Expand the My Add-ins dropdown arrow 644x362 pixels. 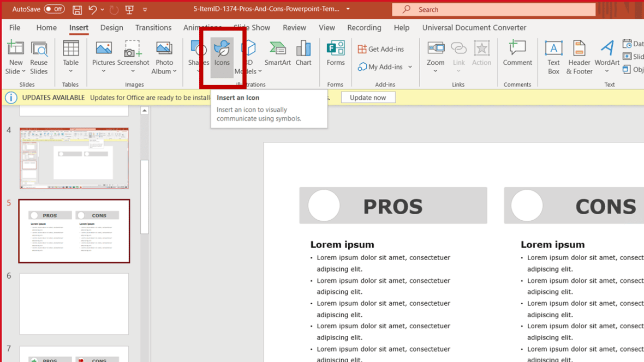coord(410,67)
